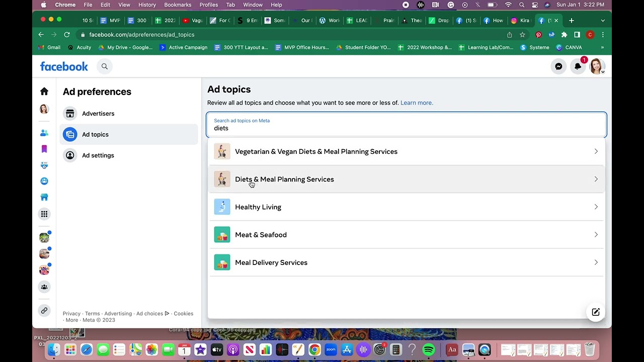Open Chrome tab search dropdown arrow
Viewport: 644px width, 362px height.
click(x=603, y=21)
